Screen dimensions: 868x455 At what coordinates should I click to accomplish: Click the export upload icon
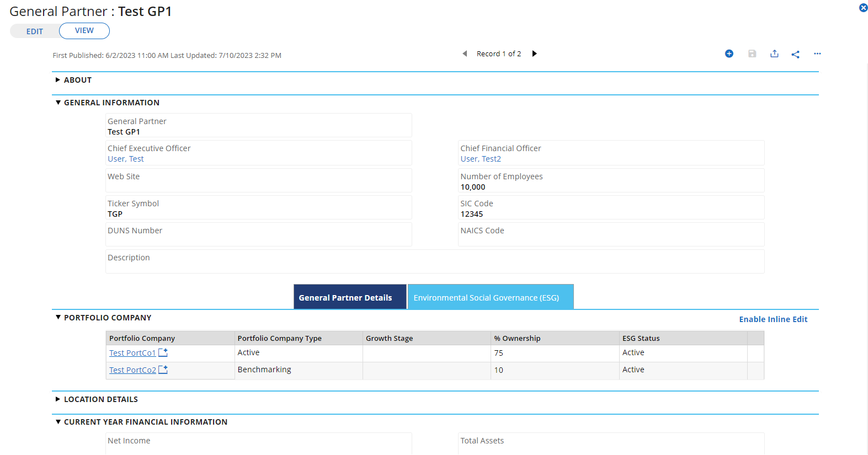tap(774, 53)
